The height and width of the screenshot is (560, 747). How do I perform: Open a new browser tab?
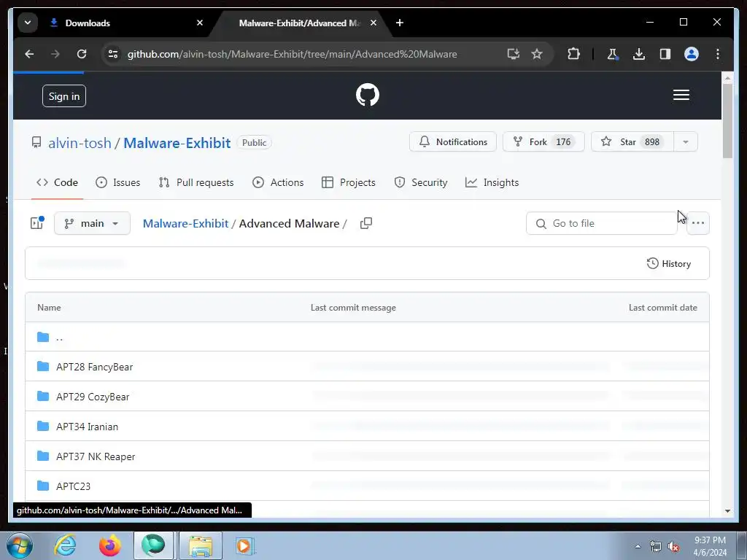[x=400, y=23]
